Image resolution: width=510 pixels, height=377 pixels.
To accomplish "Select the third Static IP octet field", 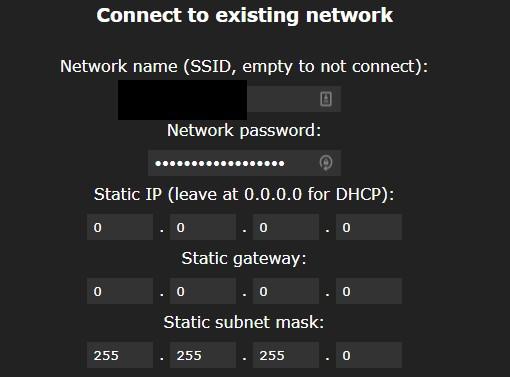I will [x=286, y=227].
